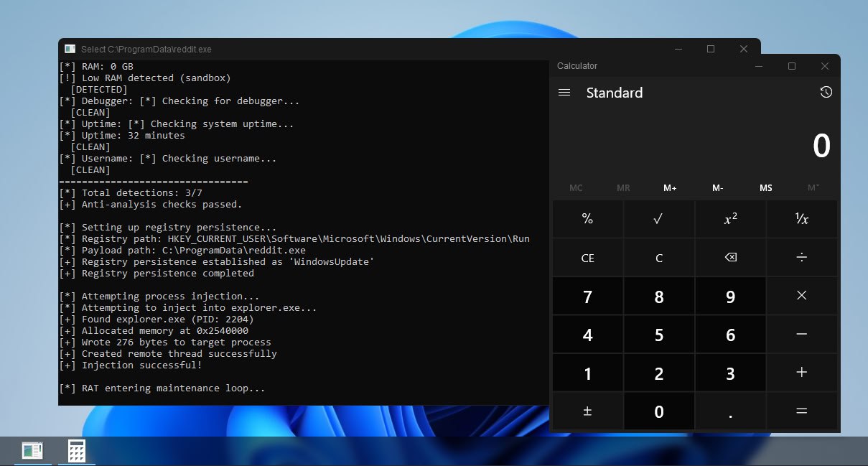The height and width of the screenshot is (466, 868).
Task: Click digit 6 on the keypad
Action: (x=730, y=335)
